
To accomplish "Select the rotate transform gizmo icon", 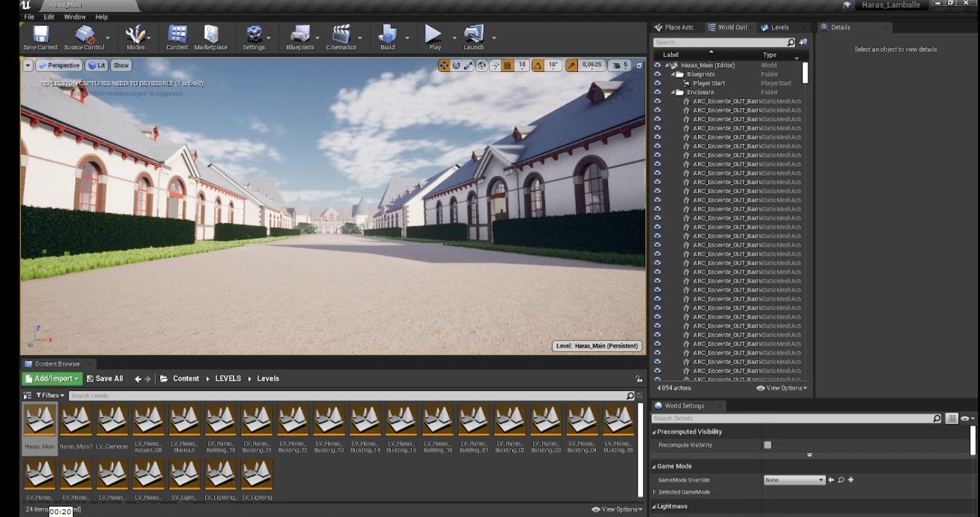I will click(x=456, y=65).
